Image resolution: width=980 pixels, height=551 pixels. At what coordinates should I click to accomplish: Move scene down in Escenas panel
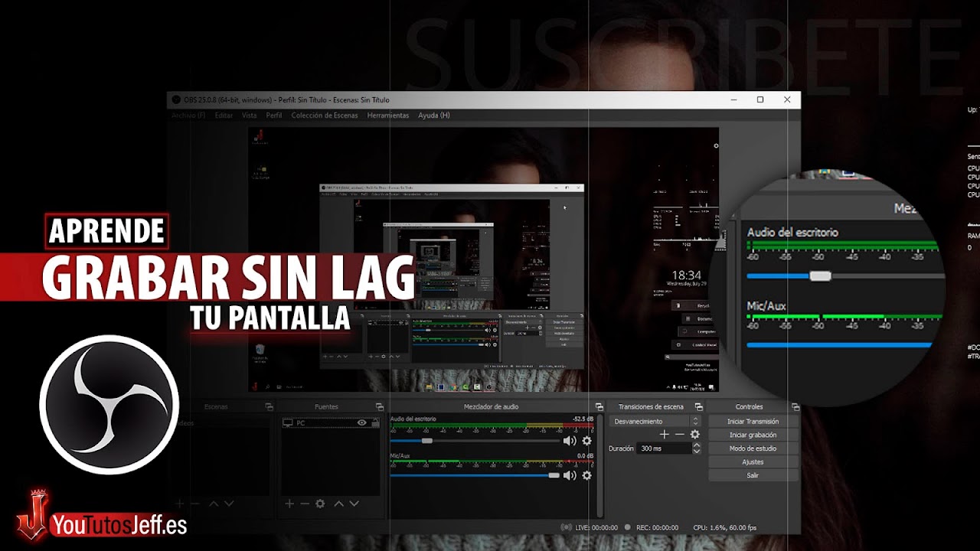click(229, 504)
